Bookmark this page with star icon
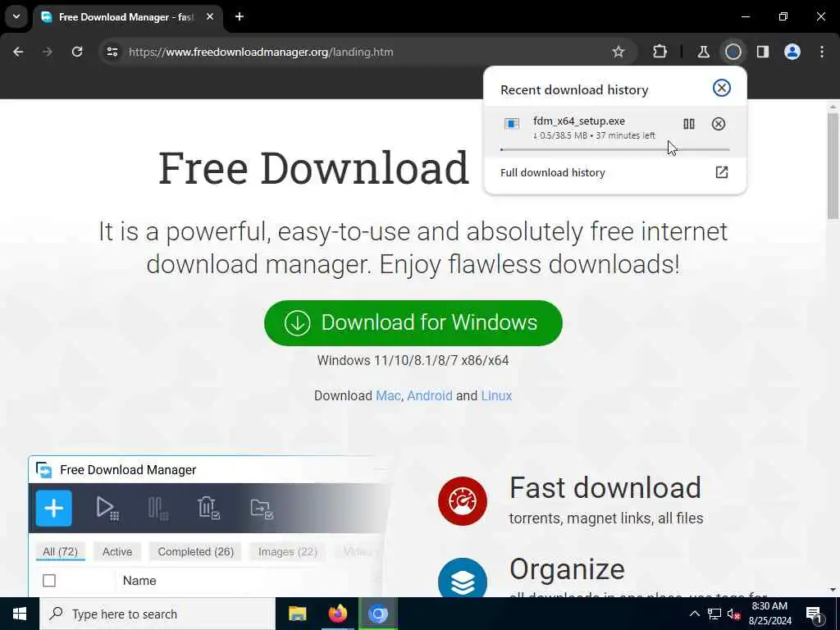840x630 pixels. [619, 52]
